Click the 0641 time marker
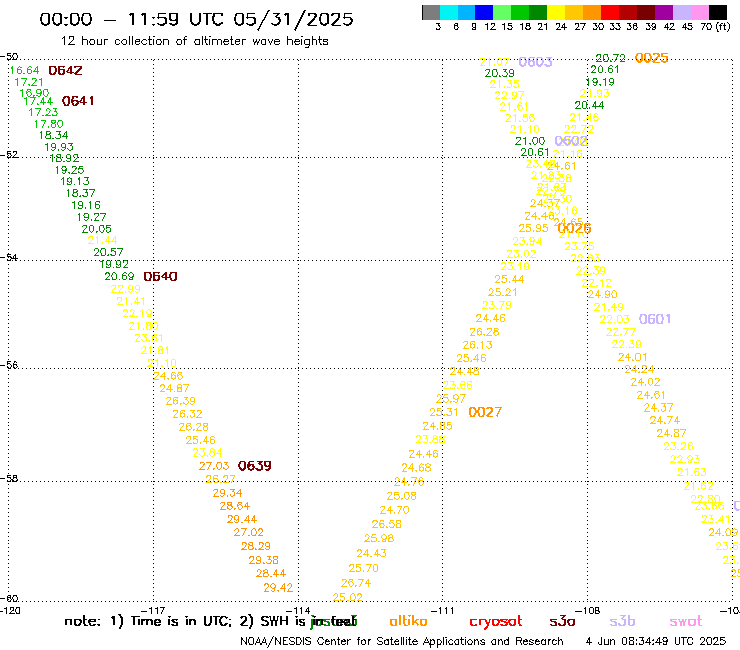Viewport: 740px width, 650px height. pyautogui.click(x=78, y=101)
